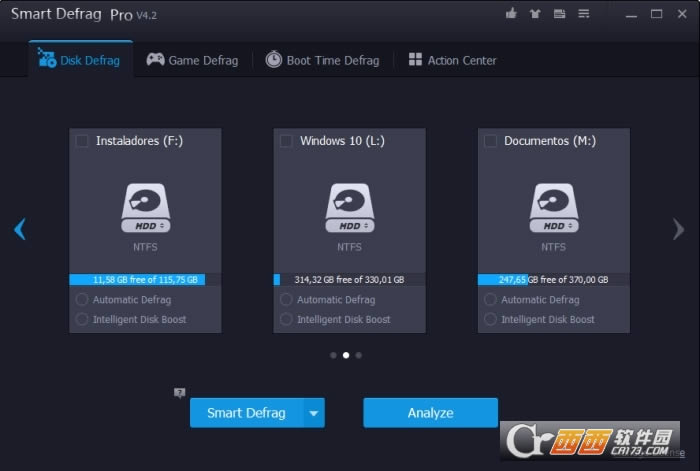The width and height of the screenshot is (700, 471).
Task: Click NTFS label under Windows 10 (L:)
Action: coord(349,247)
